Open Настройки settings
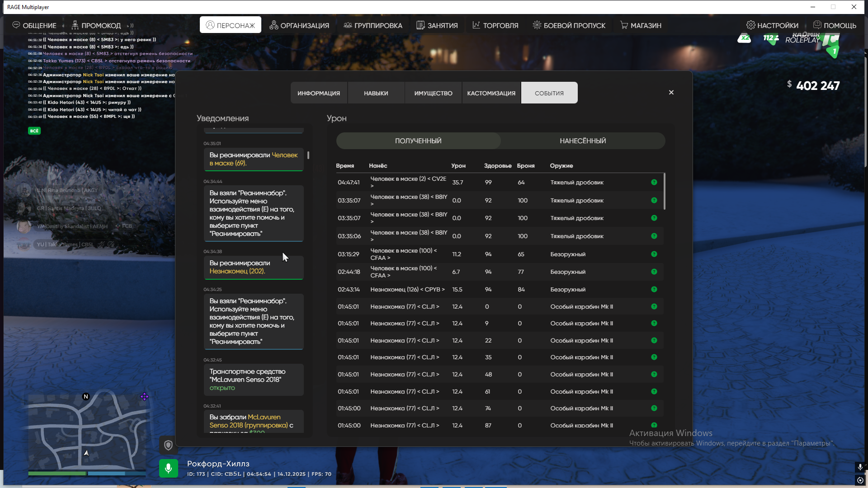The width and height of the screenshot is (868, 488). coord(772,25)
